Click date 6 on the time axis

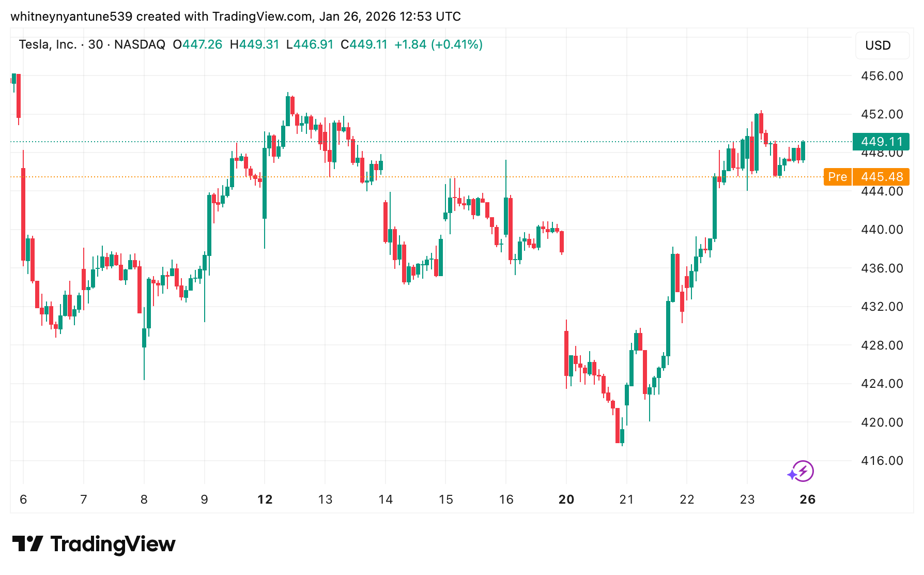(x=23, y=500)
